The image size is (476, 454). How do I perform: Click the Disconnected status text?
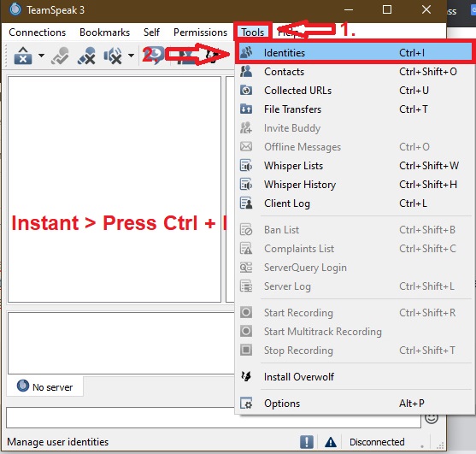[377, 442]
